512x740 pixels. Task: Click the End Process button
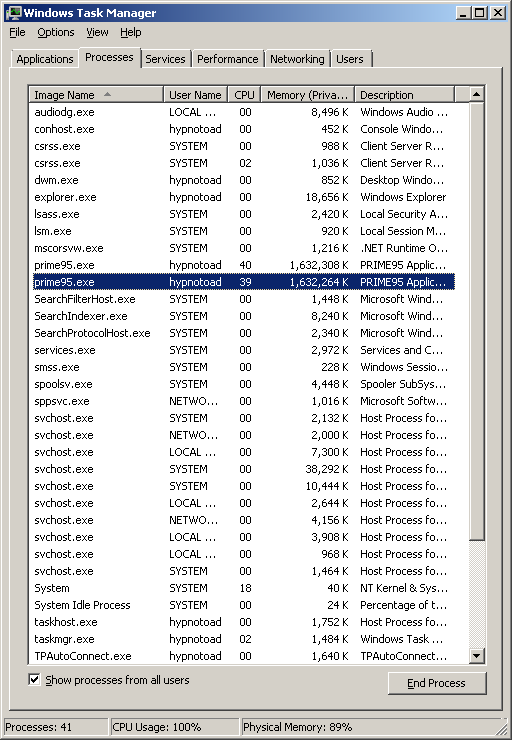(436, 683)
